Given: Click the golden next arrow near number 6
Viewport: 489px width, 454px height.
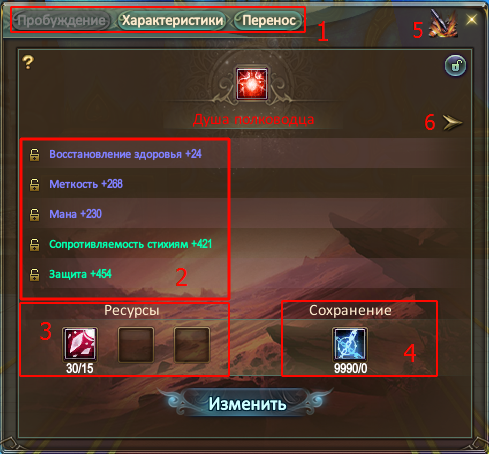Looking at the screenshot, I should tap(452, 122).
